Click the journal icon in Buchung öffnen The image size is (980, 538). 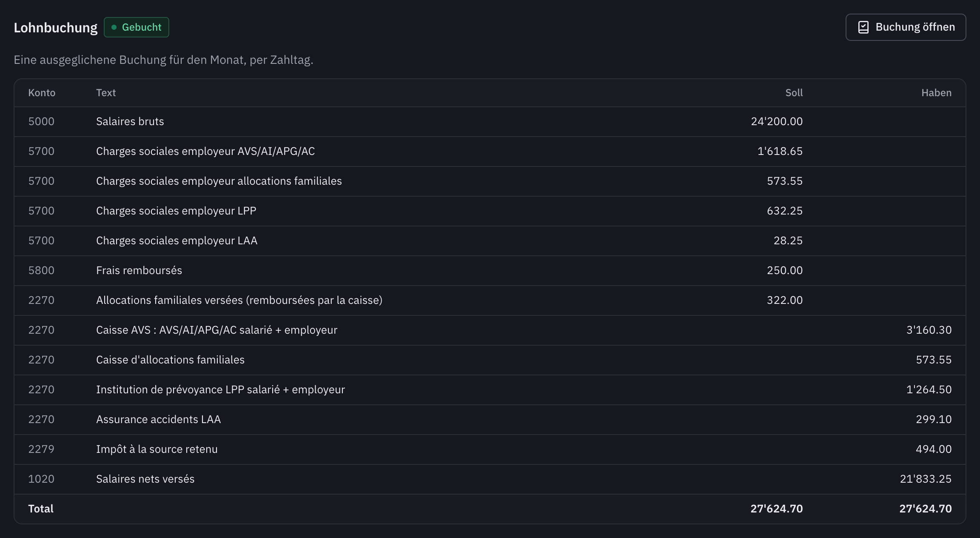(x=863, y=27)
